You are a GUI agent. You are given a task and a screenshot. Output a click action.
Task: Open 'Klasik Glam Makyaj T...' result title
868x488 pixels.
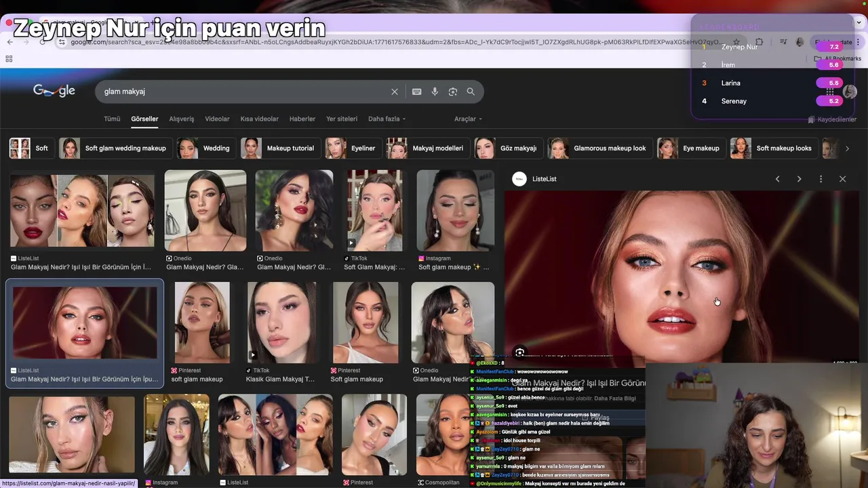coord(280,380)
